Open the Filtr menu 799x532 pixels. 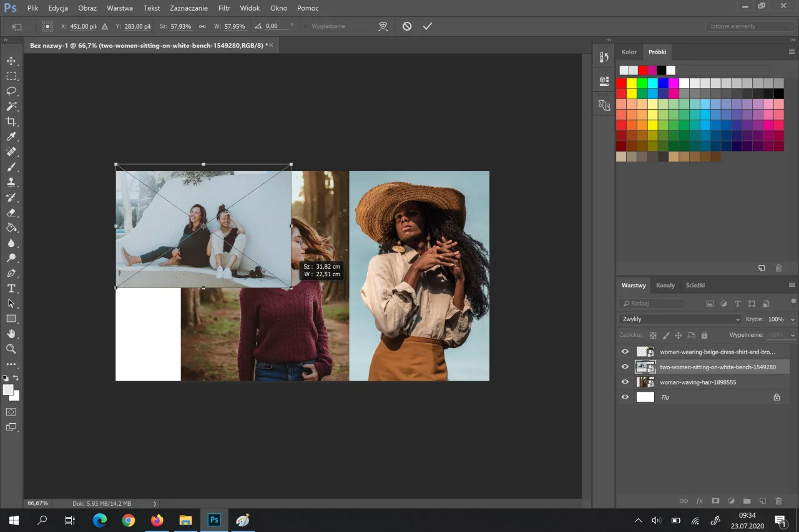coord(224,8)
